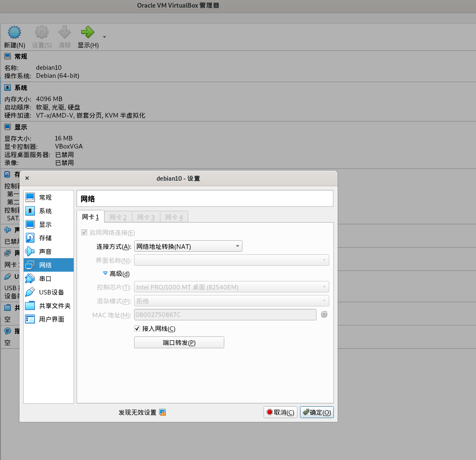
Task: Click the 16 MB video memory value
Action: [64, 138]
